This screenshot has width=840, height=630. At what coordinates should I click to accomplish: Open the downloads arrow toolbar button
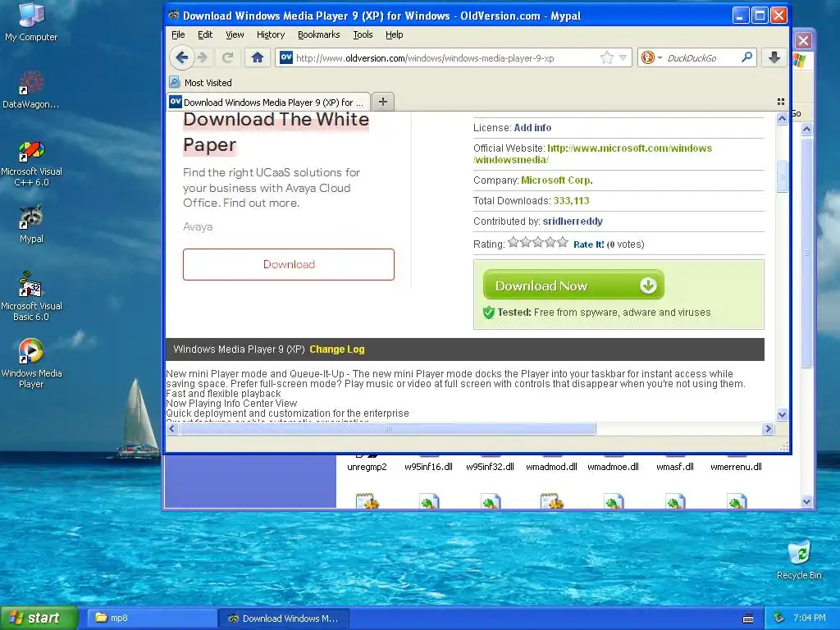click(774, 57)
